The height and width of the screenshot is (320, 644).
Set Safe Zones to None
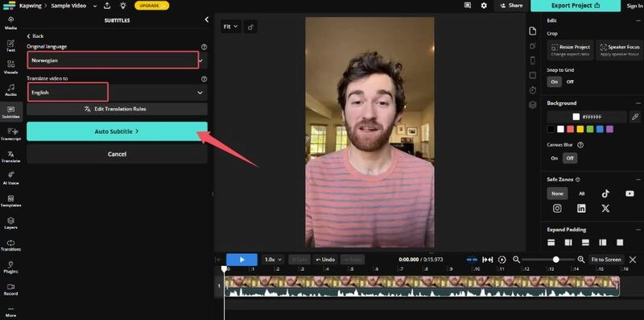click(557, 193)
